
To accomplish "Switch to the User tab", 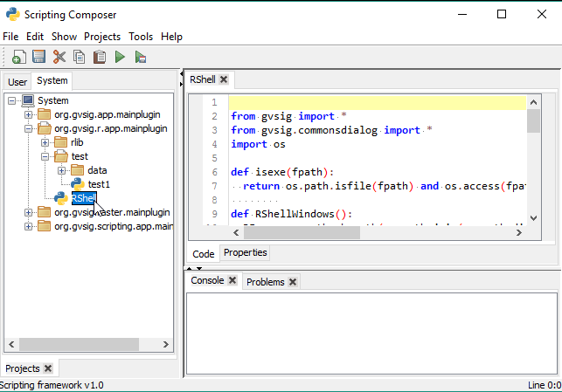I will click(17, 81).
